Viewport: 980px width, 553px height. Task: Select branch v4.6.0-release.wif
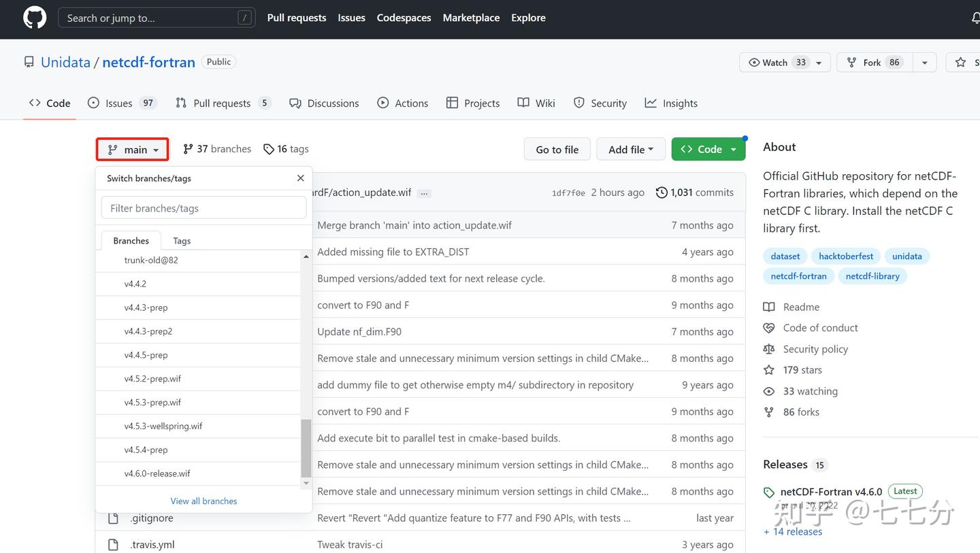[198, 473]
